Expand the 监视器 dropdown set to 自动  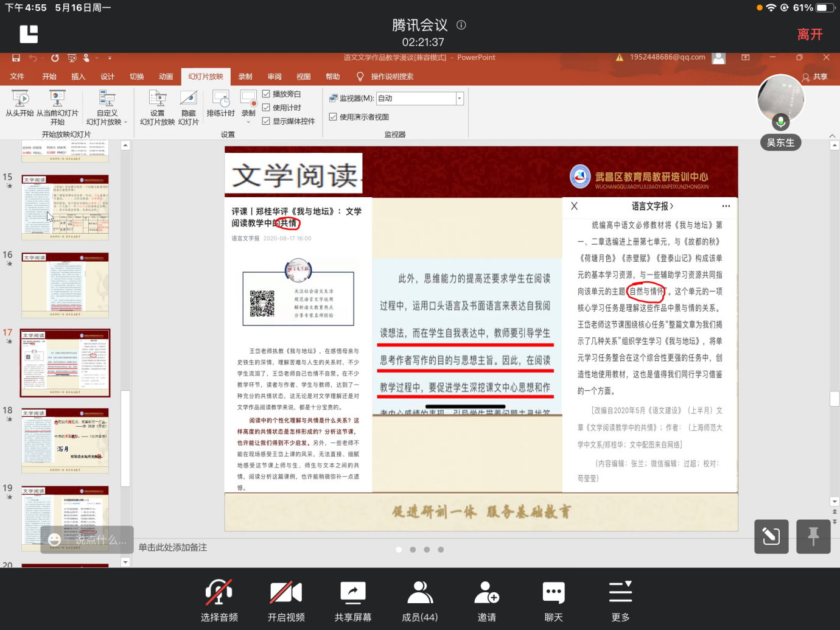[460, 99]
